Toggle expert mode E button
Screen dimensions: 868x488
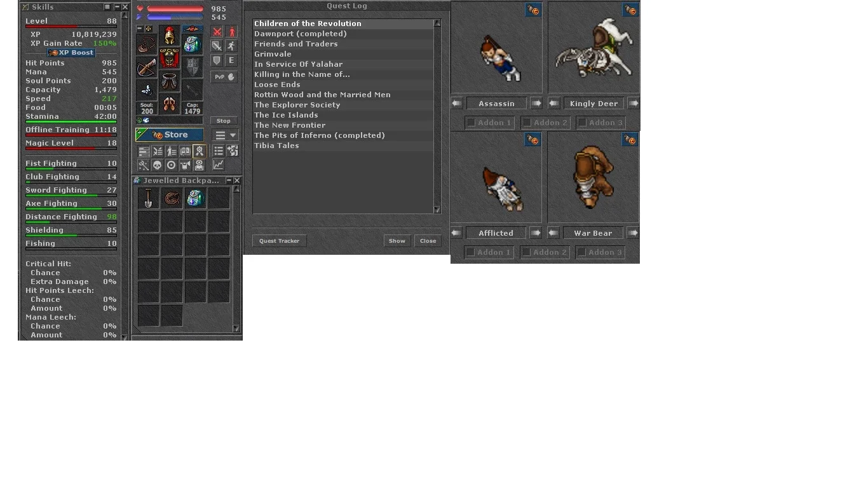click(232, 60)
